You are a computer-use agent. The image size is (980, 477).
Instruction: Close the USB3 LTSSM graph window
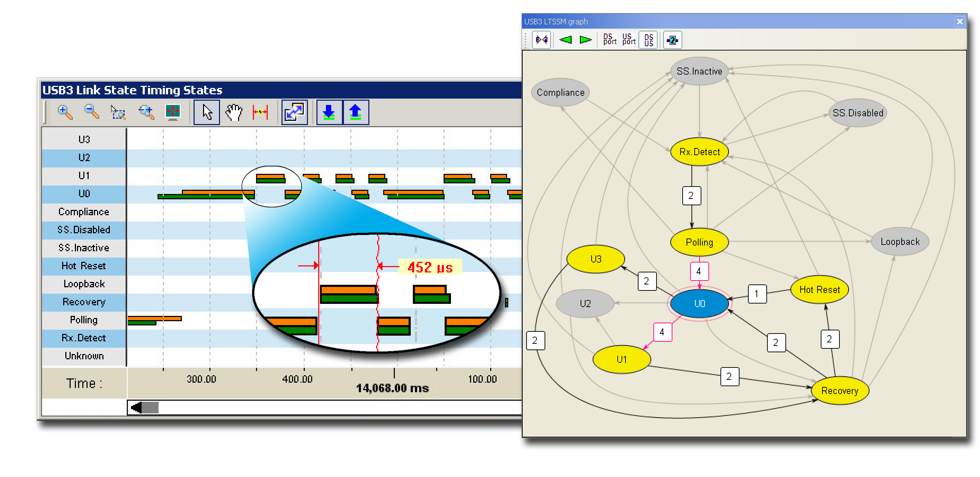(x=960, y=22)
